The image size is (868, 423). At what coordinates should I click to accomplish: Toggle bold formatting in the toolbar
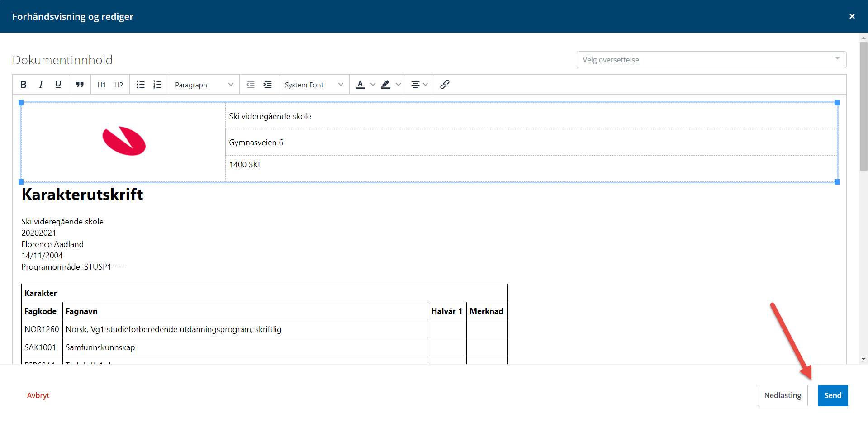click(24, 85)
